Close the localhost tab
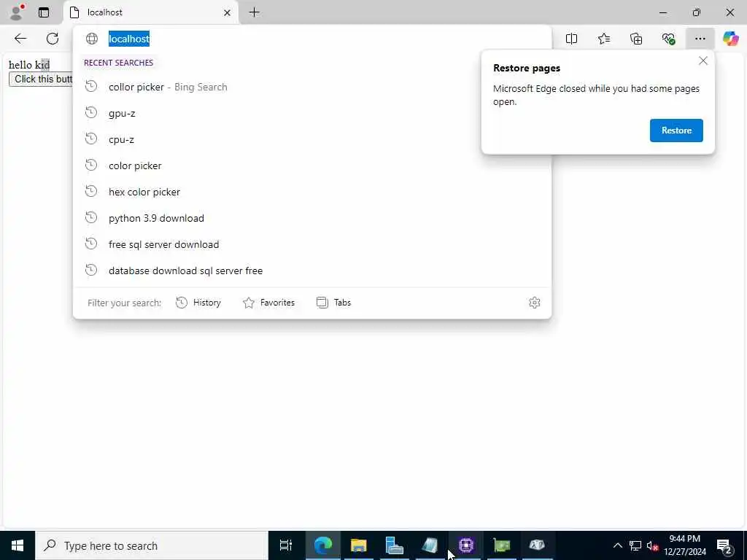 [x=228, y=13]
